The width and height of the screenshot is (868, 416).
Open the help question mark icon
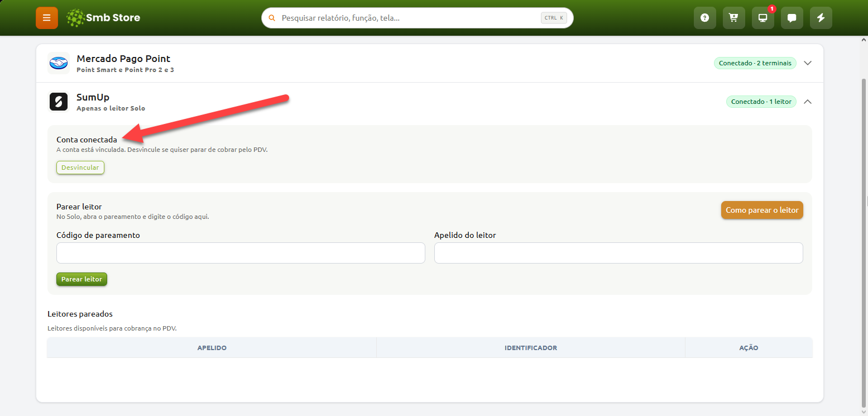pos(705,18)
